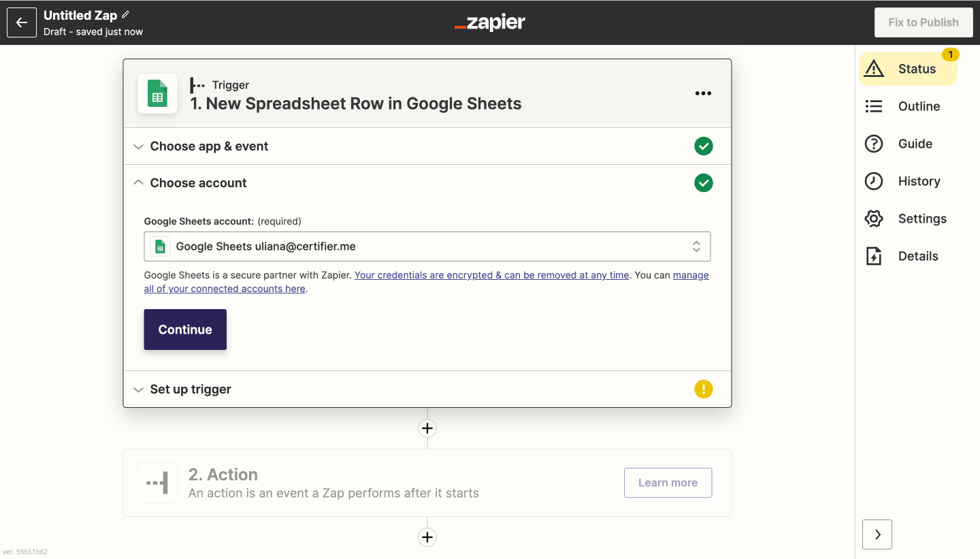Add a step with plus below trigger
The height and width of the screenshot is (559, 980).
pos(427,428)
